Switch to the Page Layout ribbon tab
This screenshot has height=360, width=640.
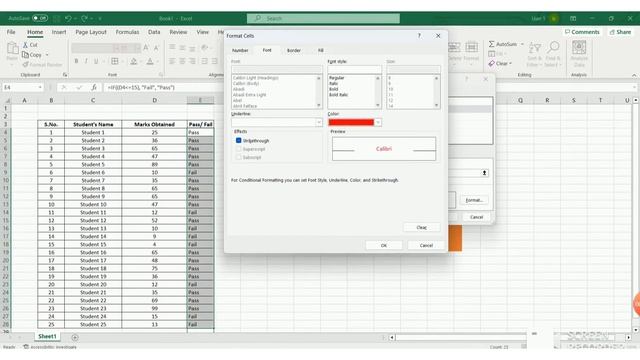point(91,32)
